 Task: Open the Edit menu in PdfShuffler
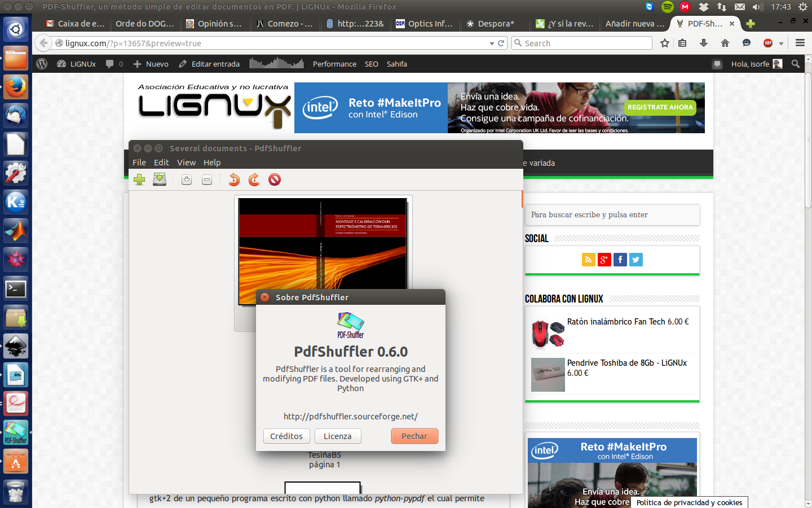pyautogui.click(x=161, y=163)
